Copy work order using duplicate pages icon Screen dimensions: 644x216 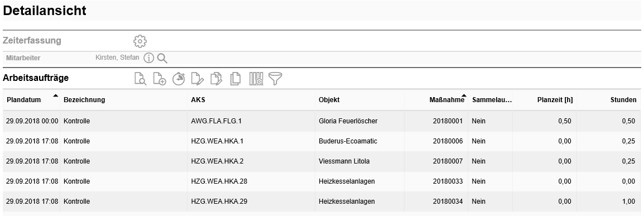[236, 79]
